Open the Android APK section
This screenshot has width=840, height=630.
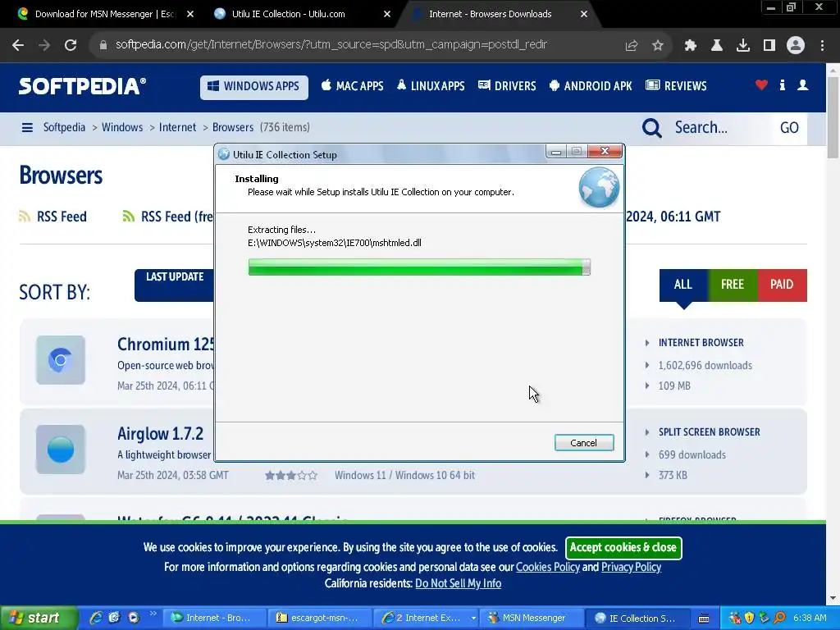(591, 85)
